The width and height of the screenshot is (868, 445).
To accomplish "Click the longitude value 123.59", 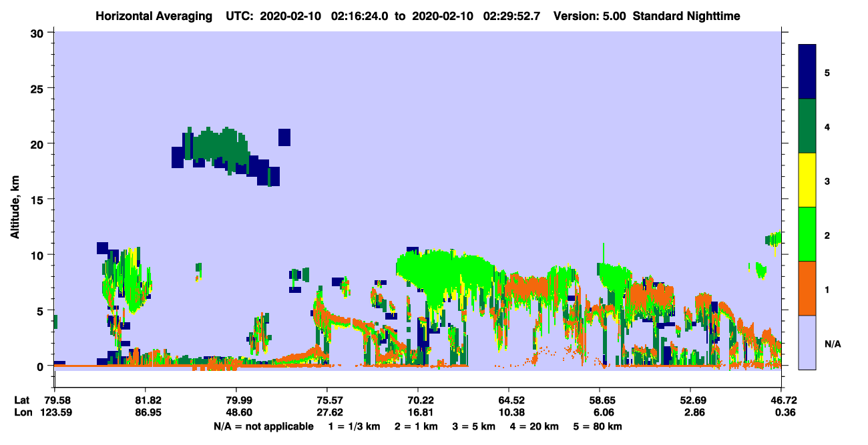I will point(55,412).
